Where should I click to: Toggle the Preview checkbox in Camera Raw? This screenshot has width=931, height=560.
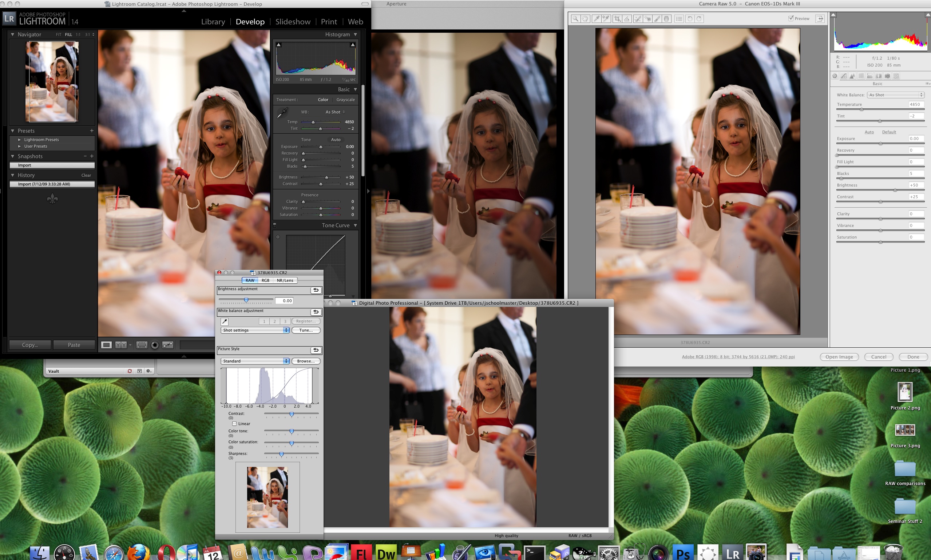click(791, 18)
